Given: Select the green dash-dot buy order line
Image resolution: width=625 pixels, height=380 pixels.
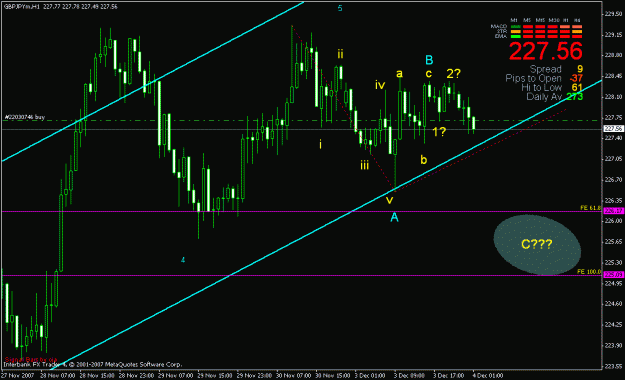Looking at the screenshot, I should point(301,120).
